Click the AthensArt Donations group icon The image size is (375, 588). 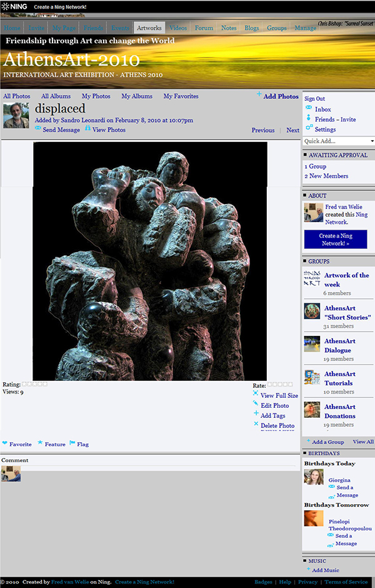click(x=312, y=410)
